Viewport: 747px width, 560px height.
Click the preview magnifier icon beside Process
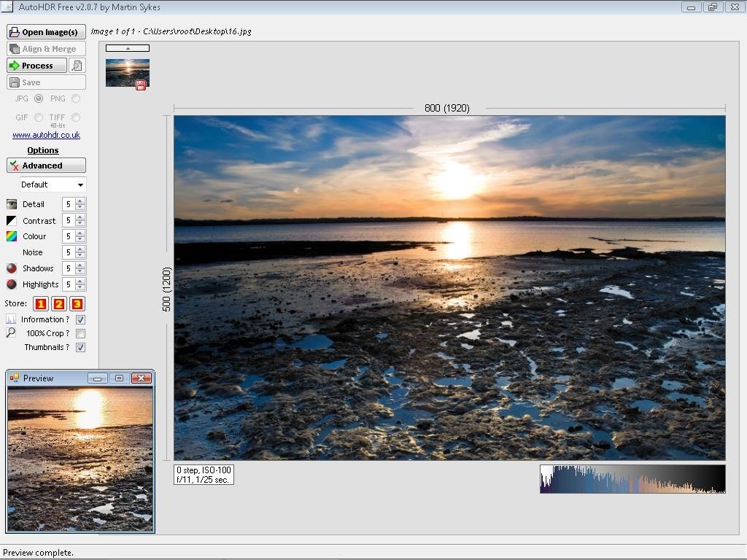coord(77,65)
